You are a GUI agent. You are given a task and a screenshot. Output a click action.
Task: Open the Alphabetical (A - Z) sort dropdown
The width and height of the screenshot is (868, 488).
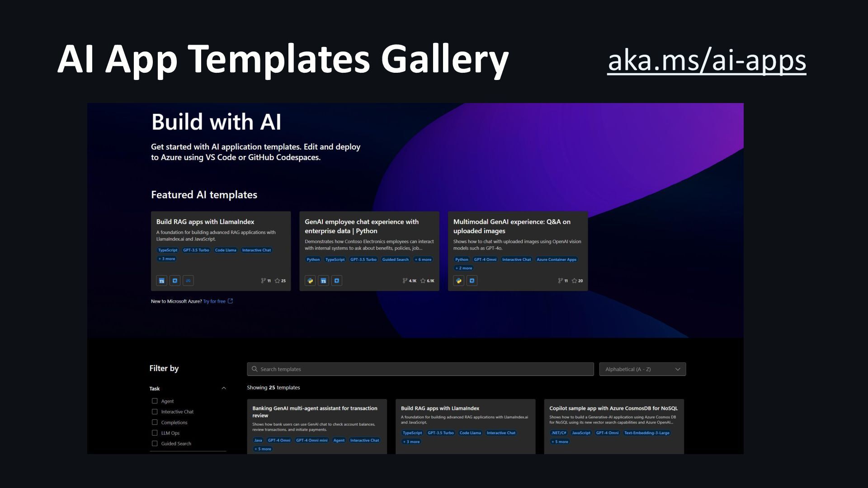(x=642, y=369)
